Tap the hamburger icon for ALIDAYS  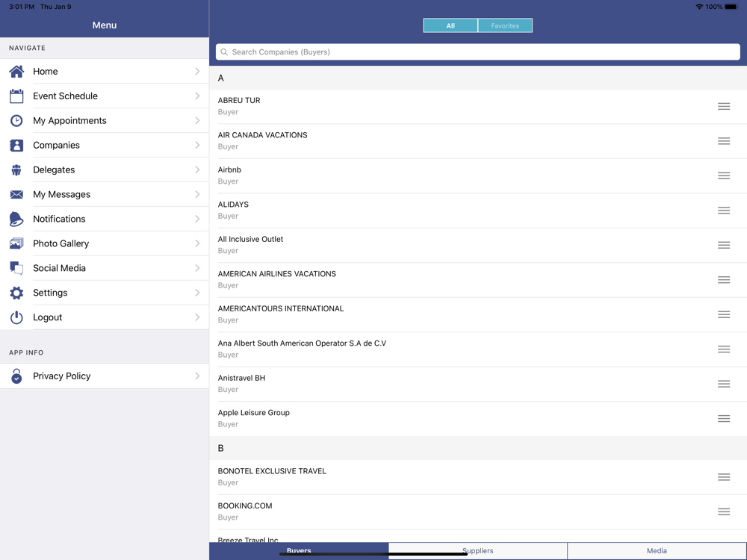(724, 211)
